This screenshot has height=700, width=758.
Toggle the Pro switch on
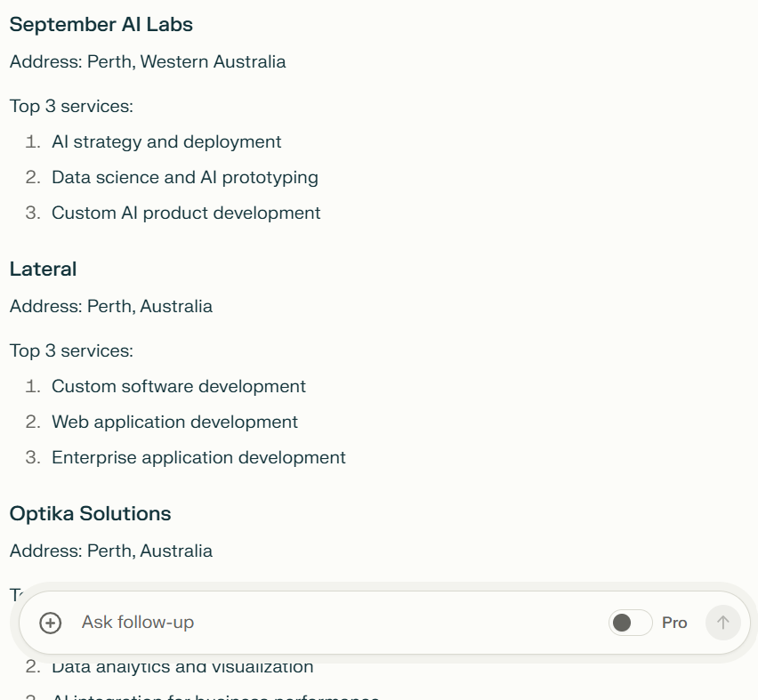pyautogui.click(x=631, y=623)
